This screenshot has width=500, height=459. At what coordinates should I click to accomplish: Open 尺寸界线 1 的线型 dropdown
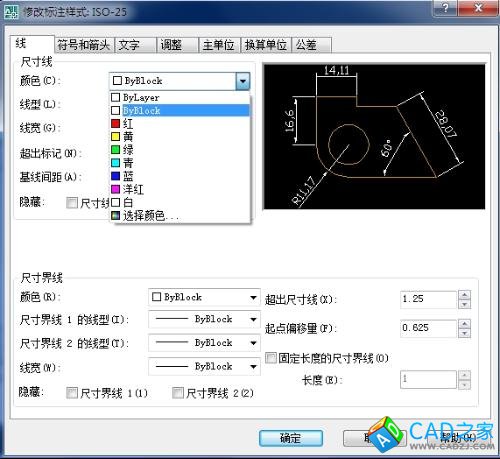[x=204, y=319]
